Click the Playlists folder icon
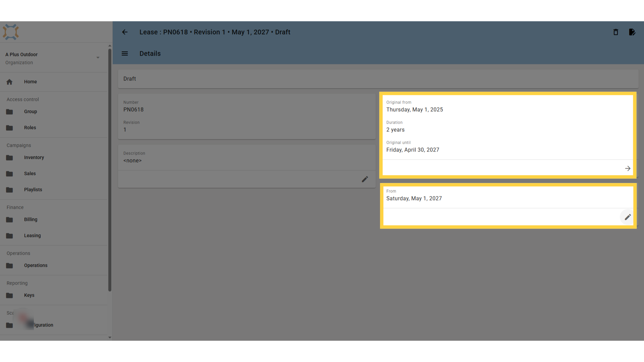This screenshot has height=362, width=644. coord(9,190)
